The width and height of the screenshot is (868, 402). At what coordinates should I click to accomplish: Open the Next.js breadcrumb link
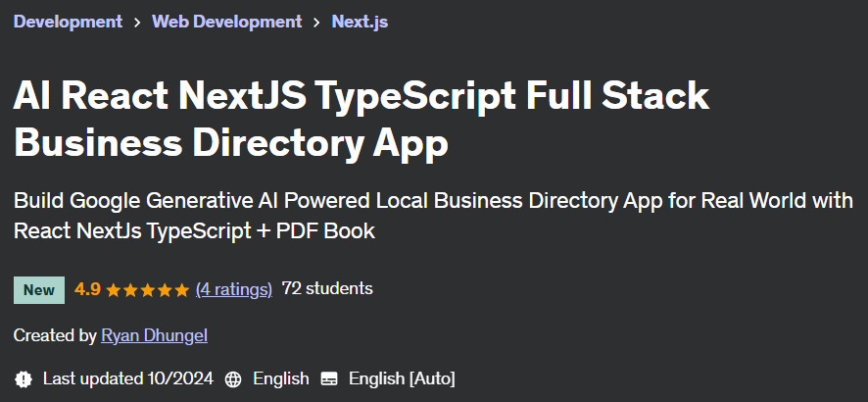pyautogui.click(x=360, y=23)
